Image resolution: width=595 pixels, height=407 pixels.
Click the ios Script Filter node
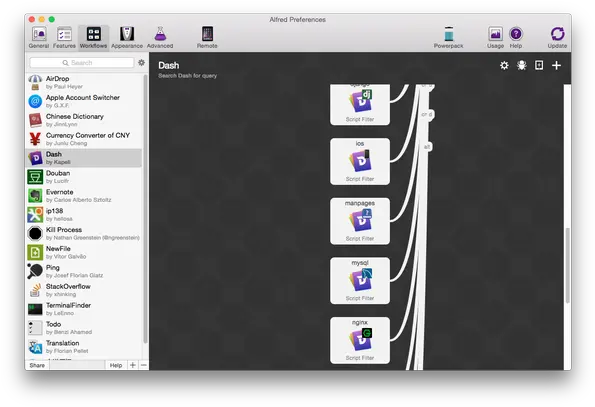click(360, 162)
